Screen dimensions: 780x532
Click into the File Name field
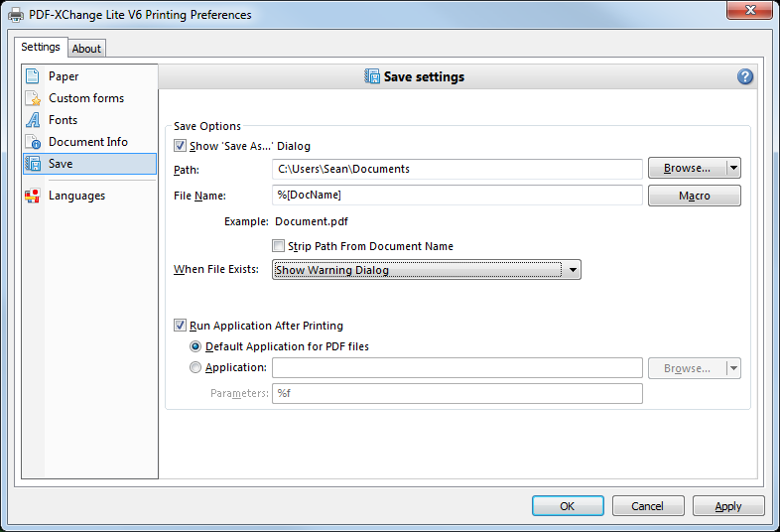pyautogui.click(x=457, y=196)
